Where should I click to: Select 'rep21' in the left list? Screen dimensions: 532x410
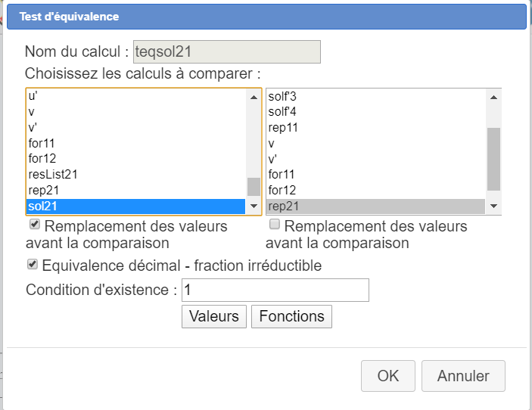click(x=44, y=190)
